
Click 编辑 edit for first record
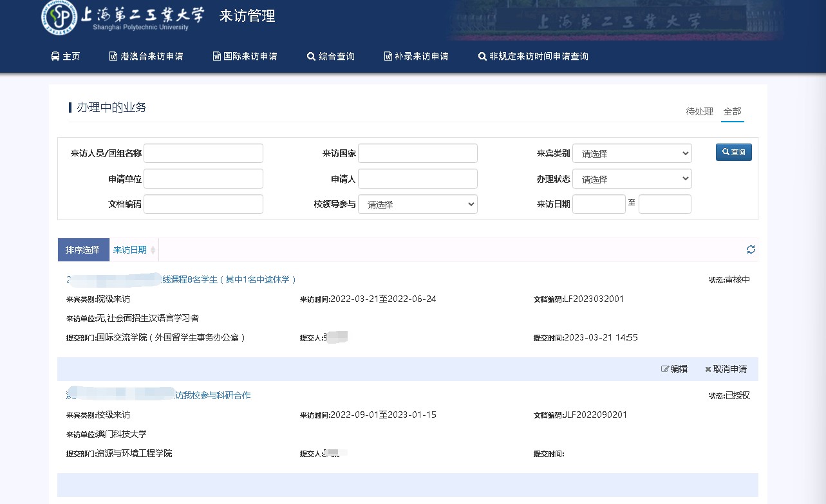674,369
